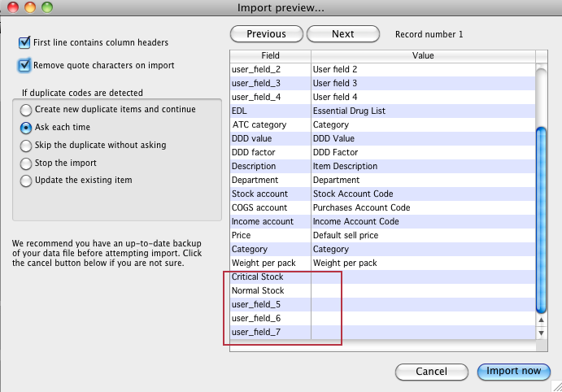This screenshot has height=392, width=562.
Task: Click the Value column header
Action: 423,56
